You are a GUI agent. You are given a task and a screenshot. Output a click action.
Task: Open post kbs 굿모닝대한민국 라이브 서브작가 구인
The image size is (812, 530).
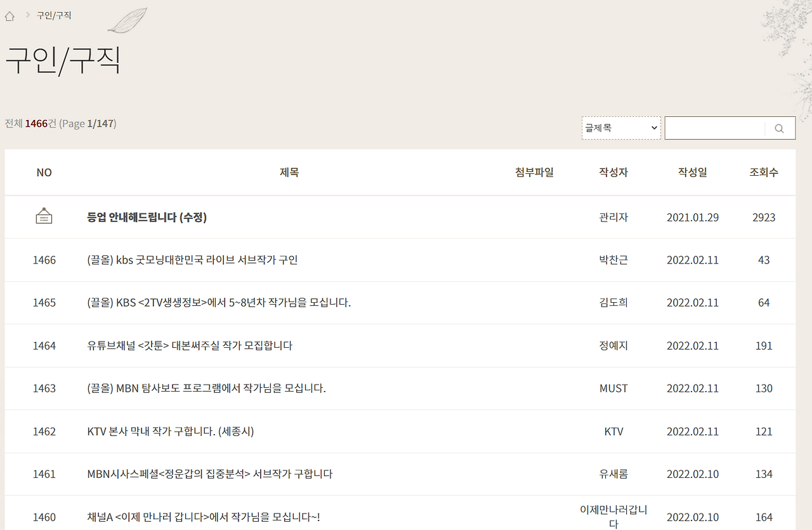click(193, 260)
